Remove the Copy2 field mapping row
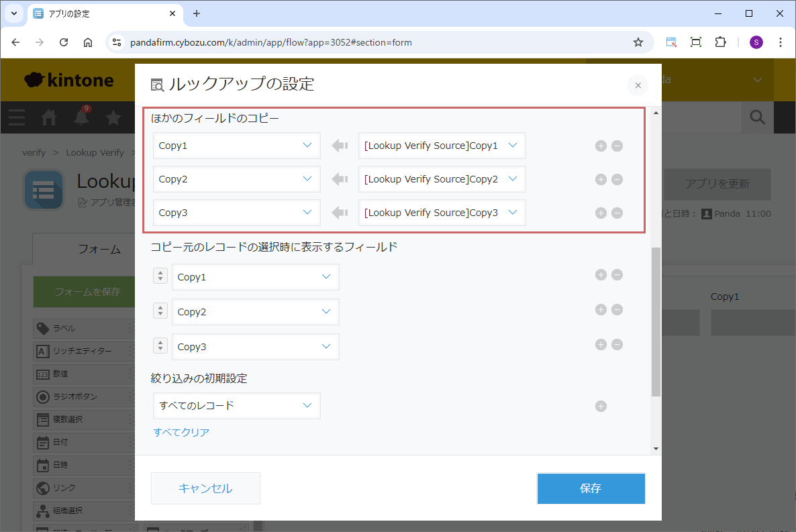This screenshot has height=532, width=796. 617,180
